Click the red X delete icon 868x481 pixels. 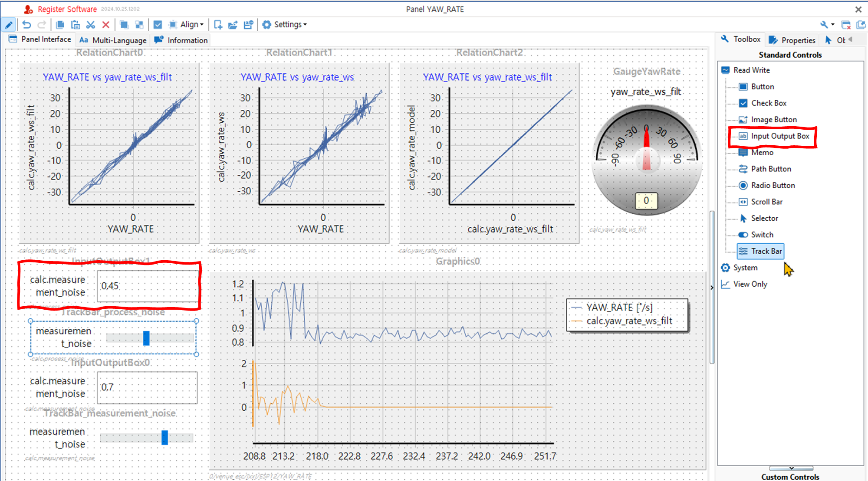click(105, 25)
